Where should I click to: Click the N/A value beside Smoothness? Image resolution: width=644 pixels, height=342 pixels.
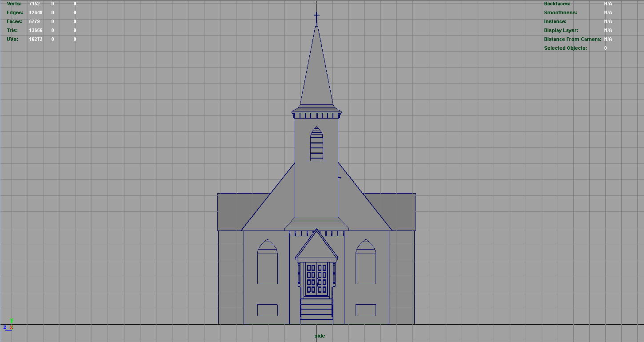coord(608,12)
